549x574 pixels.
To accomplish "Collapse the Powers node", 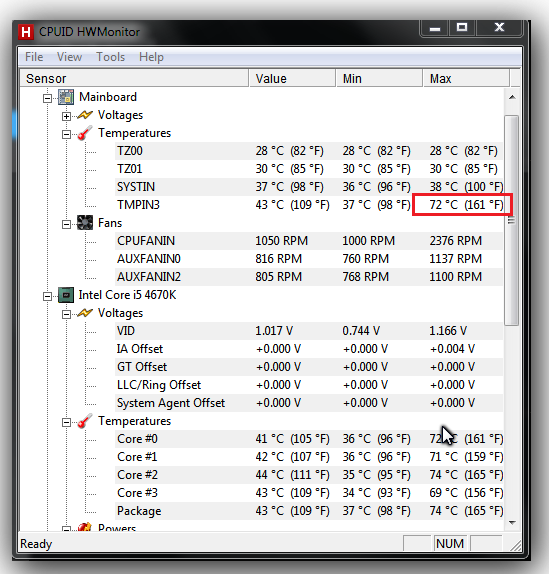I will click(66, 529).
